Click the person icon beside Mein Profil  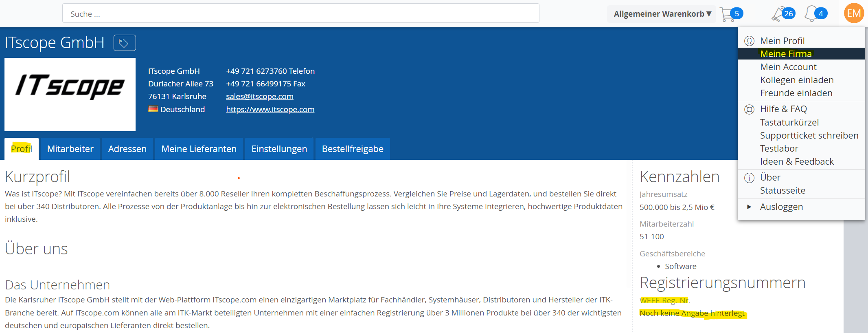[749, 41]
